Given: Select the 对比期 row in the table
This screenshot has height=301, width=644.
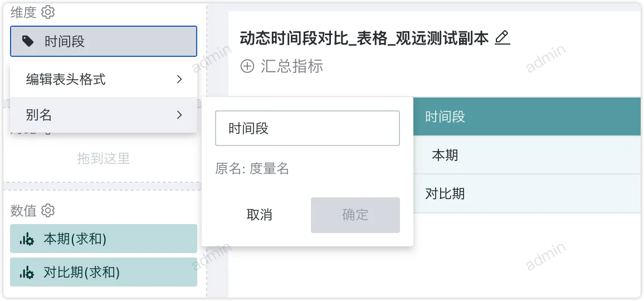Looking at the screenshot, I should [x=445, y=194].
